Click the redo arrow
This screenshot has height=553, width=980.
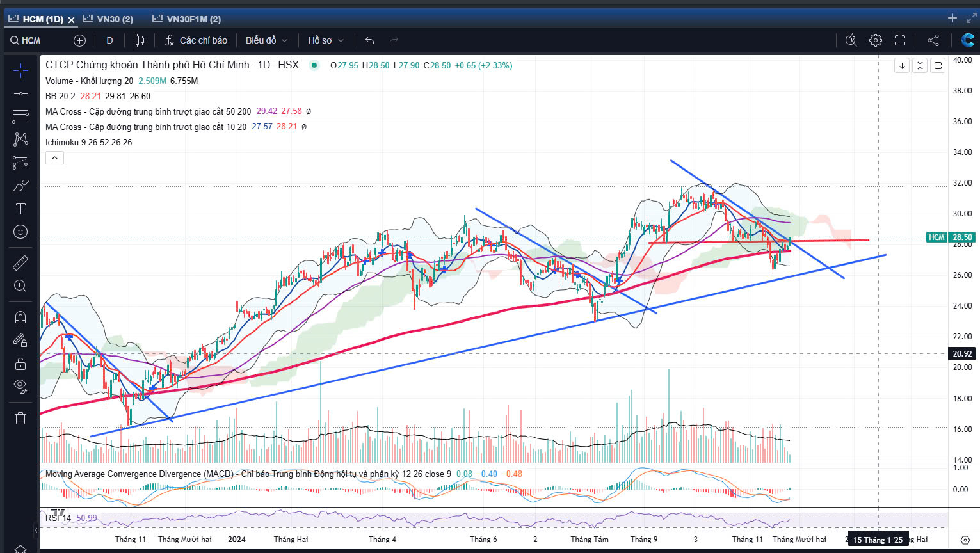coord(394,40)
